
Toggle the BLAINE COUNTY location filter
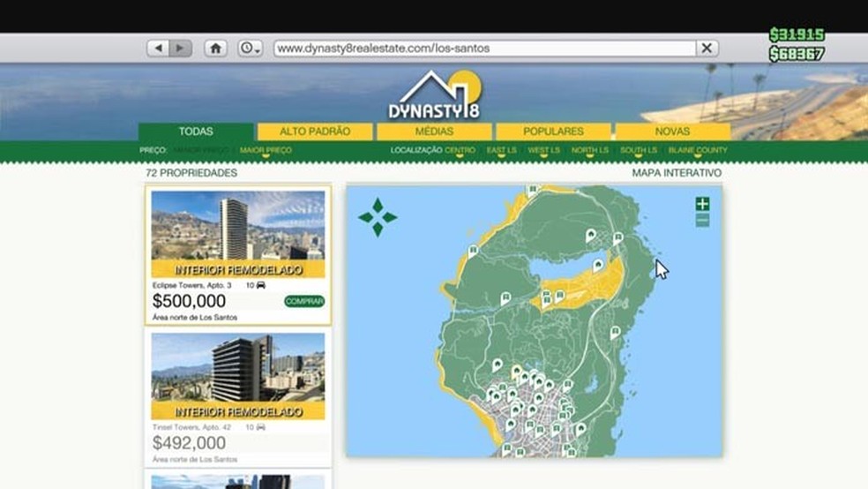(x=698, y=150)
